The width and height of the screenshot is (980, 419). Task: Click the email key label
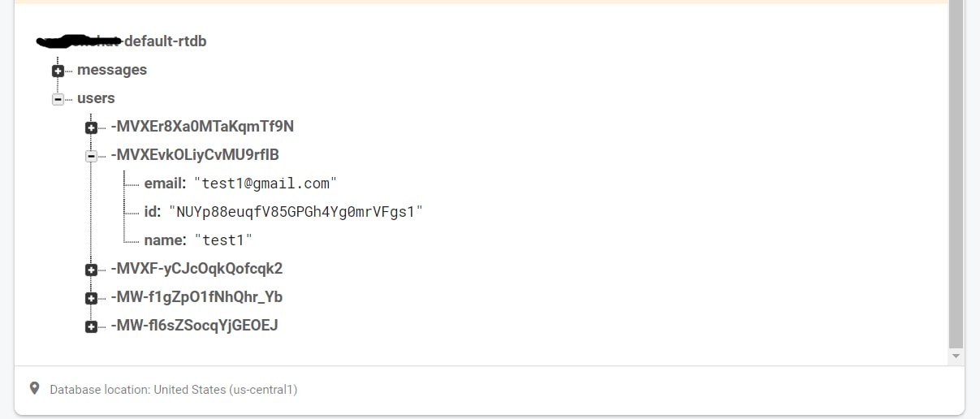tap(164, 184)
